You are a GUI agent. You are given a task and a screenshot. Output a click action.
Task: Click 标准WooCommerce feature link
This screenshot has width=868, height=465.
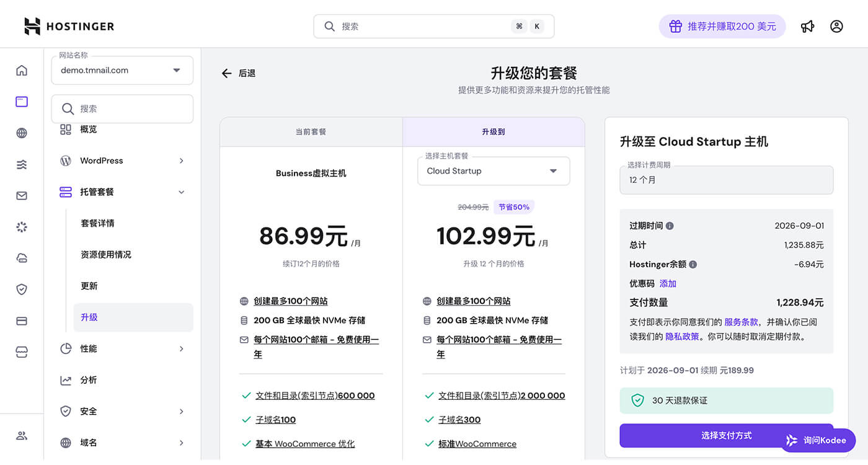[x=477, y=444]
